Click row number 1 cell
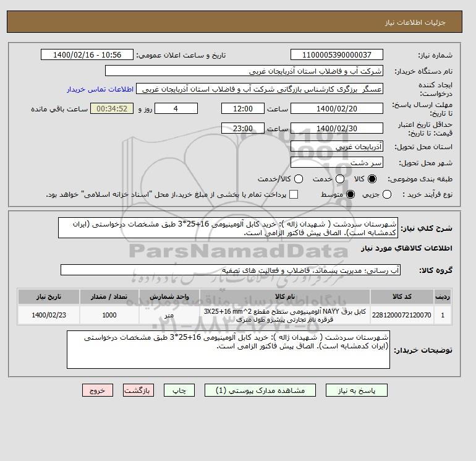 (443, 315)
